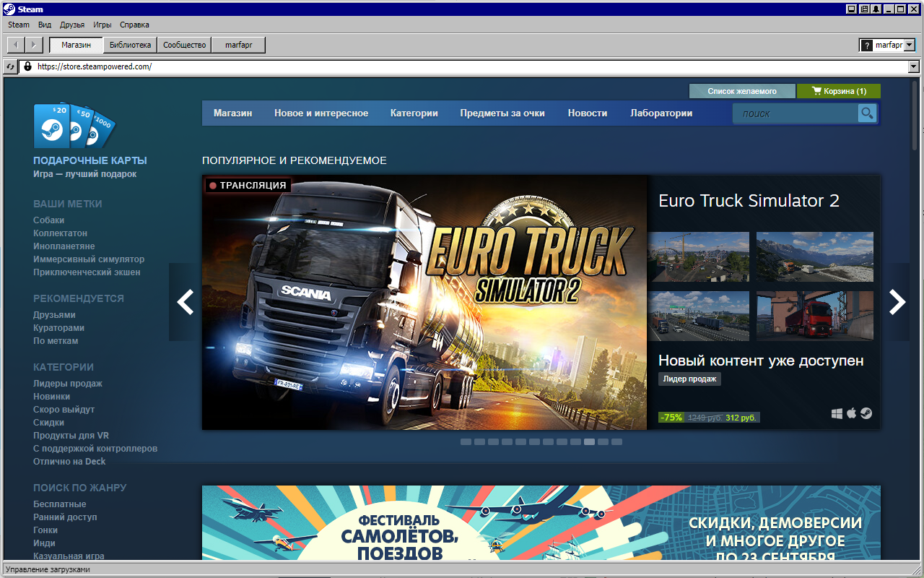Image resolution: width=924 pixels, height=578 pixels.
Task: Click the marfapr avatar question-mark icon
Action: click(x=866, y=45)
